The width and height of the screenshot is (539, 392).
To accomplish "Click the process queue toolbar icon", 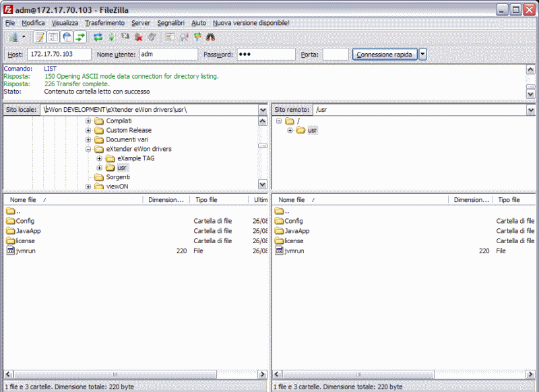I will click(x=111, y=37).
